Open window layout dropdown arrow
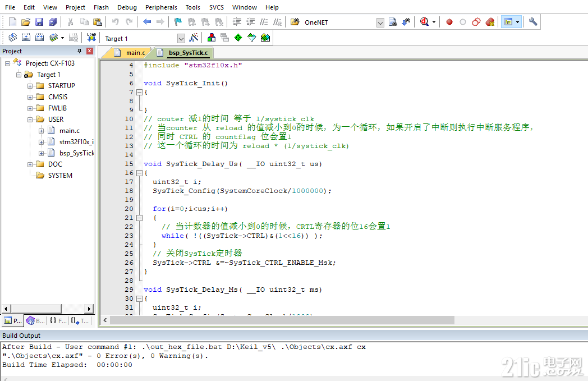Viewport: 588px width, 381px height. pyautogui.click(x=517, y=22)
